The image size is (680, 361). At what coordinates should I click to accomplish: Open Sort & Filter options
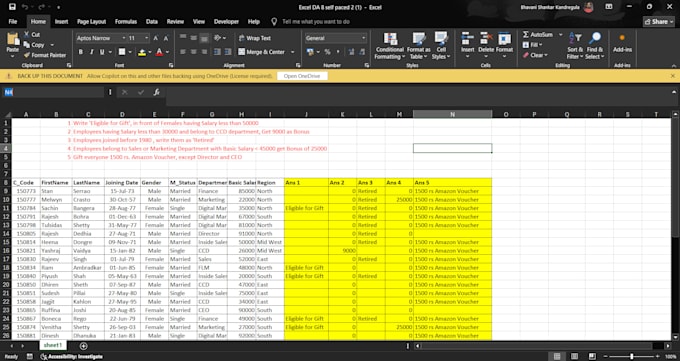pyautogui.click(x=575, y=46)
